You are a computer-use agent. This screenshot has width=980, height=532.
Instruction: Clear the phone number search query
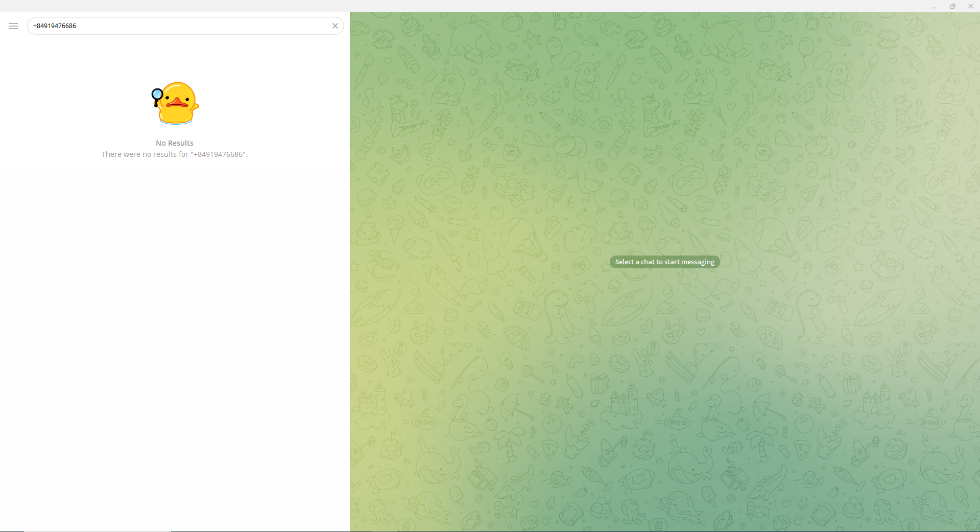[x=335, y=26]
